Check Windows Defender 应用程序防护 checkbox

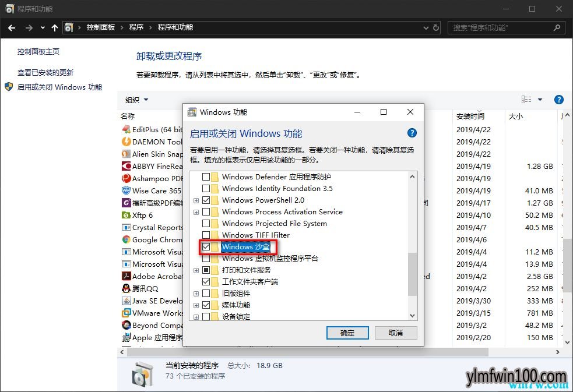206,176
